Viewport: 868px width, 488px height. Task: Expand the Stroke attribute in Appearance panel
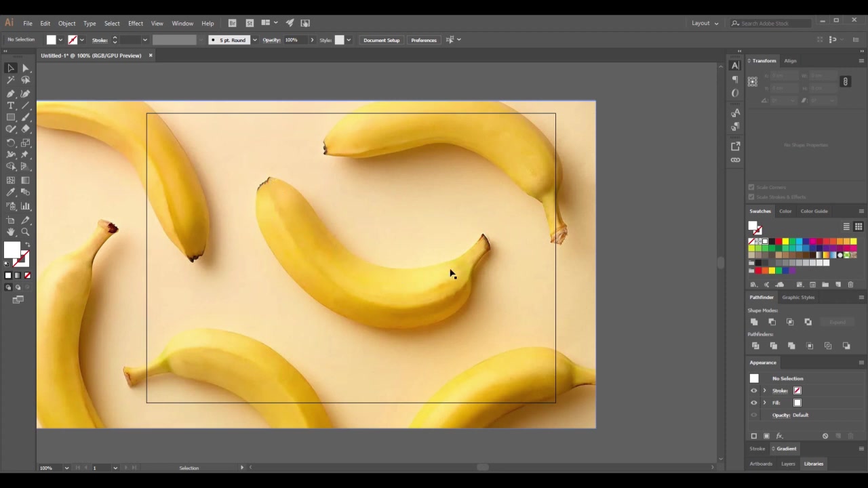[x=765, y=390]
